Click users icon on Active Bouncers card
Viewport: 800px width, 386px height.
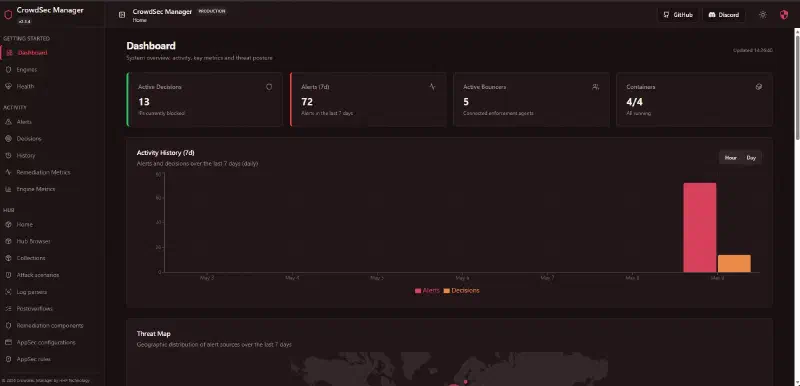pyautogui.click(x=595, y=87)
